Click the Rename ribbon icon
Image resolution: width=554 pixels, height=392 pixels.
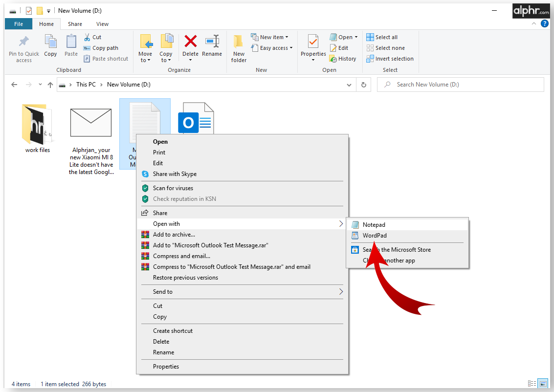pos(212,42)
